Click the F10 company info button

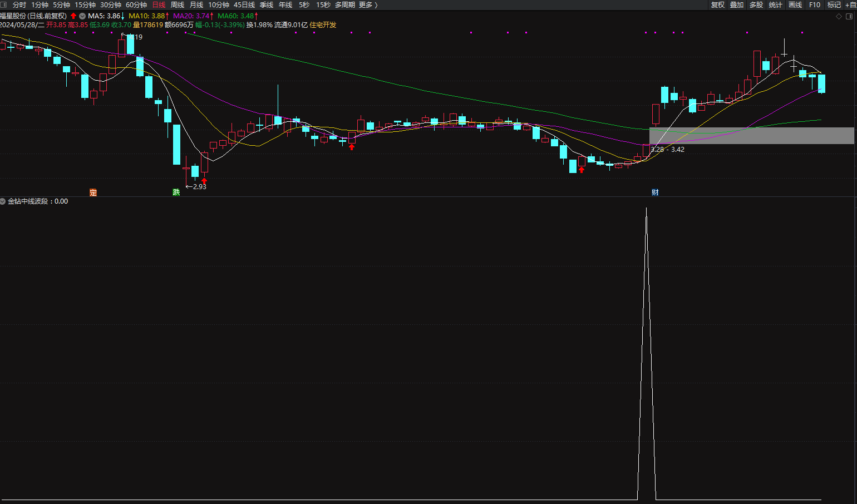pyautogui.click(x=815, y=5)
